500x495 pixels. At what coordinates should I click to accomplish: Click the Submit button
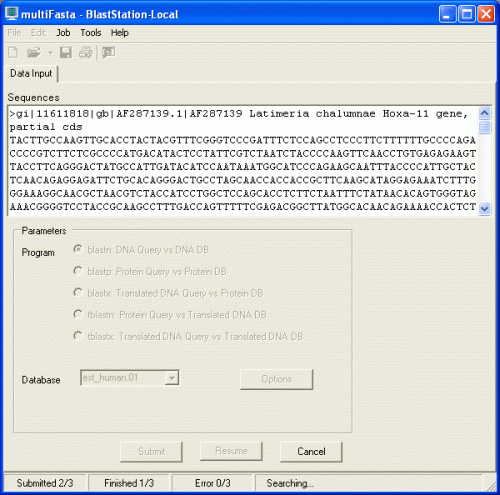coord(151,452)
